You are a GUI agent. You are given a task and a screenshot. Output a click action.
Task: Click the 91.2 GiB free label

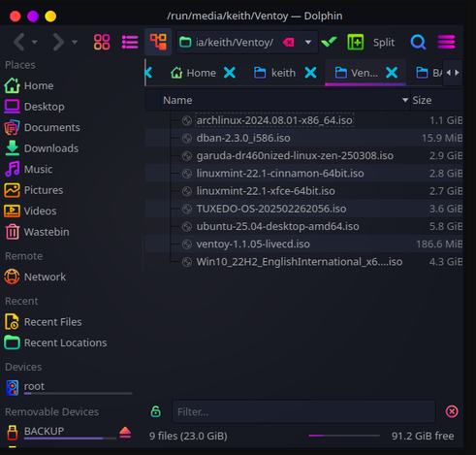pyautogui.click(x=423, y=436)
